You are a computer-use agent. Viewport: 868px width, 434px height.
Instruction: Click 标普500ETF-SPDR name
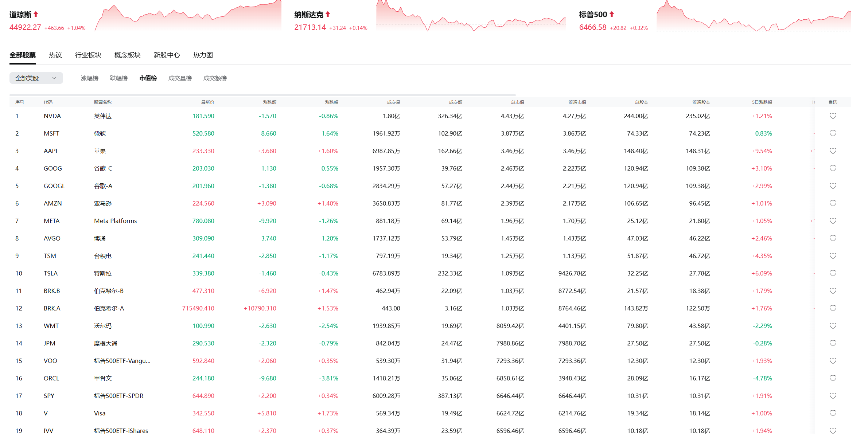coord(119,396)
